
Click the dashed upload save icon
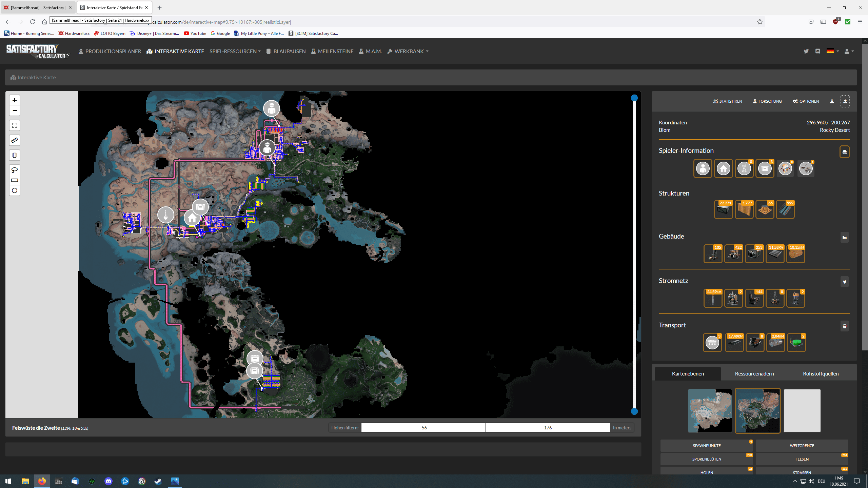845,101
